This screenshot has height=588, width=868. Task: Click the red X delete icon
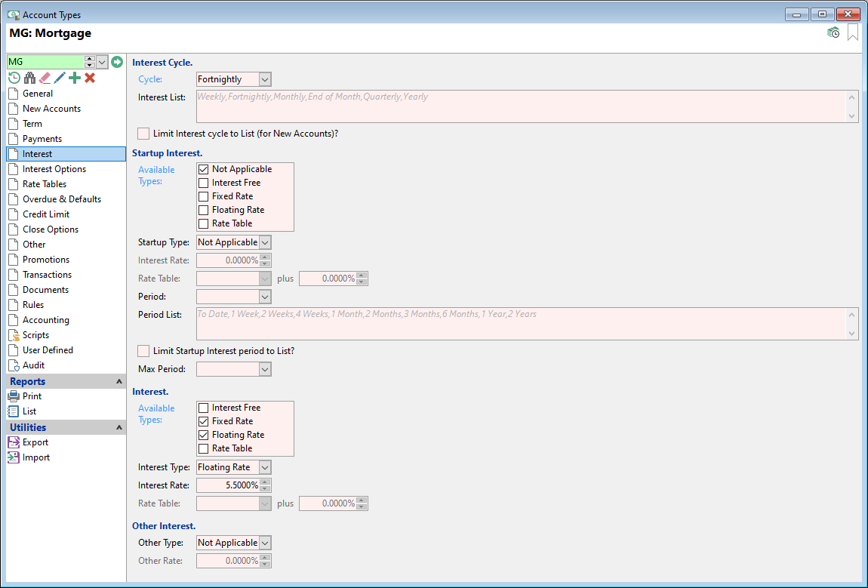90,78
